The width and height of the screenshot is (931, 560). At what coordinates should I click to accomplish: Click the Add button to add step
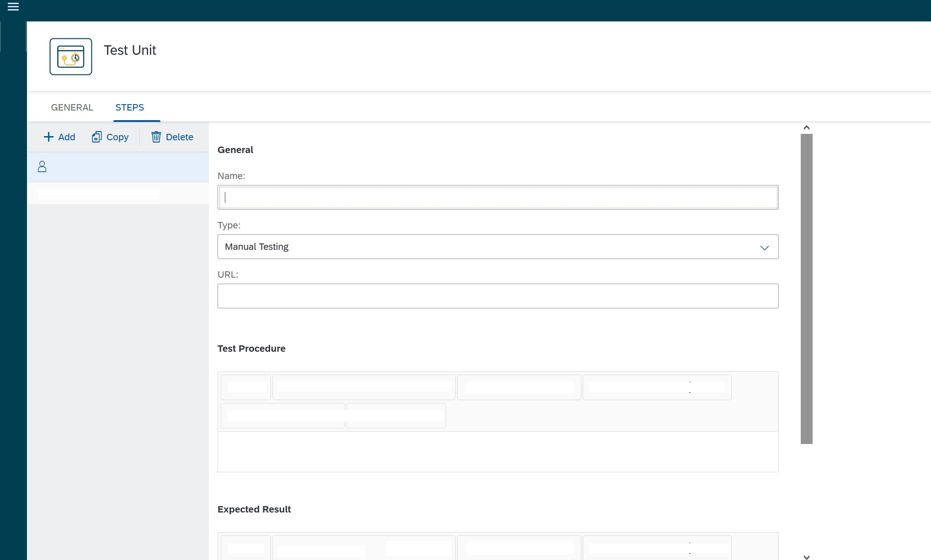point(59,137)
